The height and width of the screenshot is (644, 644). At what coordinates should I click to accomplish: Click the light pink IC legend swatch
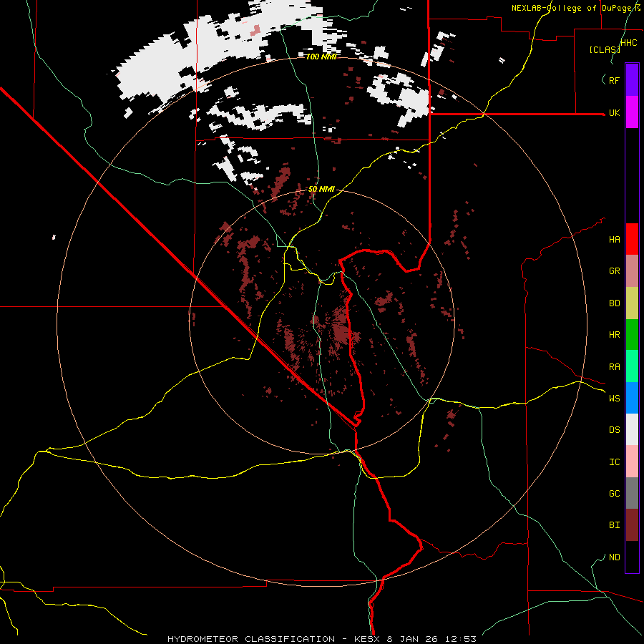click(x=632, y=462)
